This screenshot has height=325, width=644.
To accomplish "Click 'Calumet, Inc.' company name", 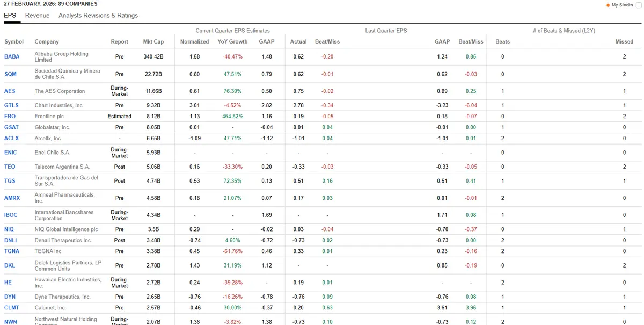I will click(x=50, y=308).
